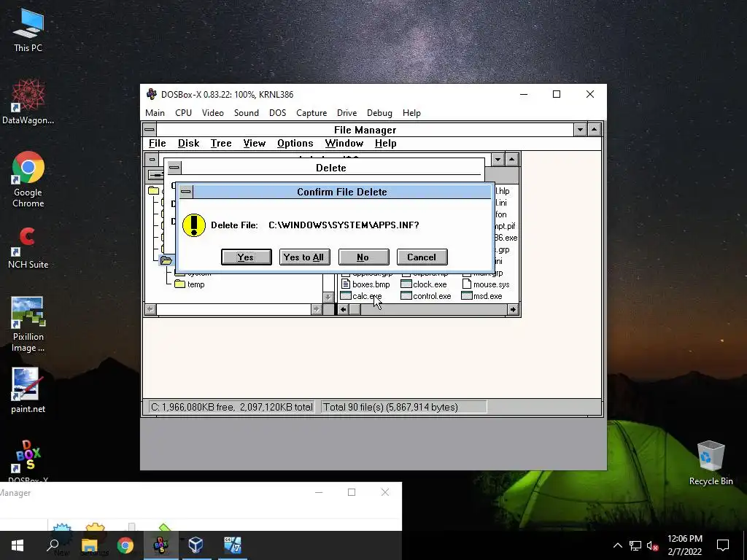Open NCH Suite desktop shortcut
Image resolution: width=747 pixels, height=560 pixels.
tap(28, 248)
